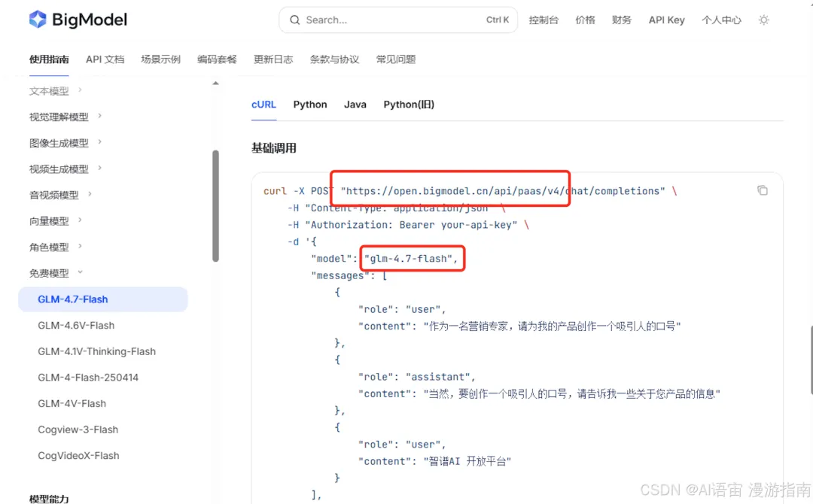This screenshot has width=813, height=504.
Task: Open the 财务 link
Action: [x=621, y=20]
